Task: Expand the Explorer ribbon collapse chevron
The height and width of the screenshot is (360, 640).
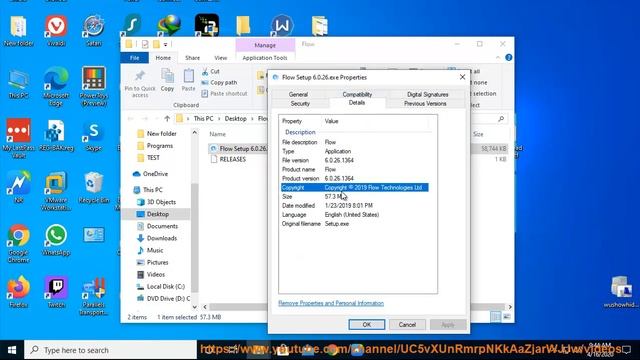Action: click(498, 58)
